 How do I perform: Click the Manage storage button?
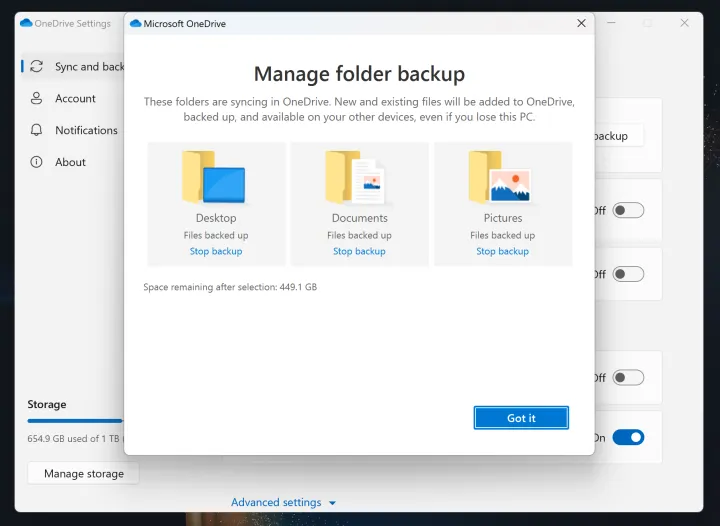pos(84,473)
